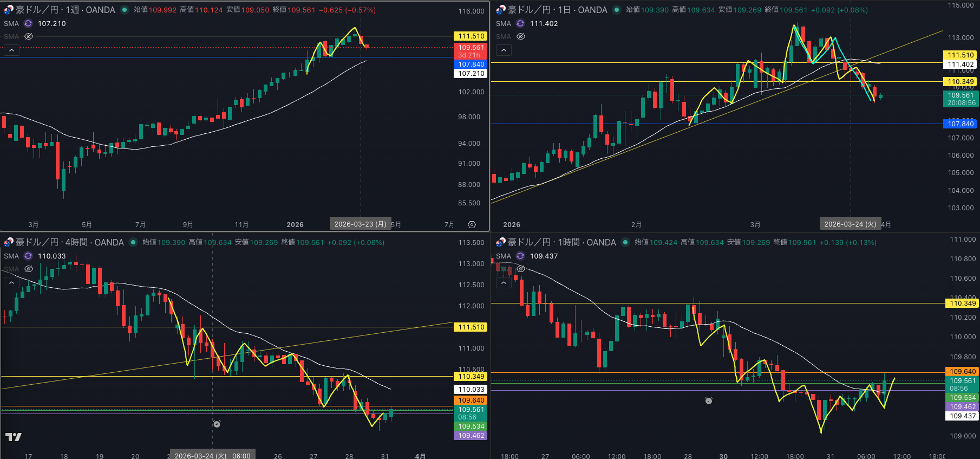Collapse indicator legend on daily chart

coord(504,50)
